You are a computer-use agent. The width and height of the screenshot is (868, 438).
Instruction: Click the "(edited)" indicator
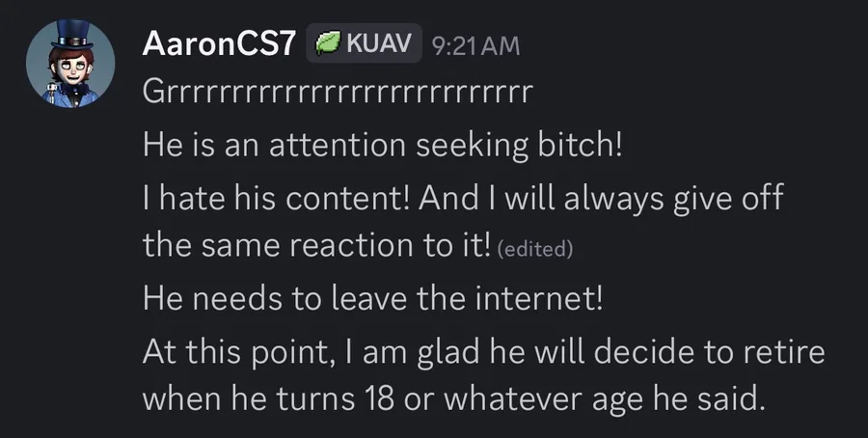pos(533,249)
